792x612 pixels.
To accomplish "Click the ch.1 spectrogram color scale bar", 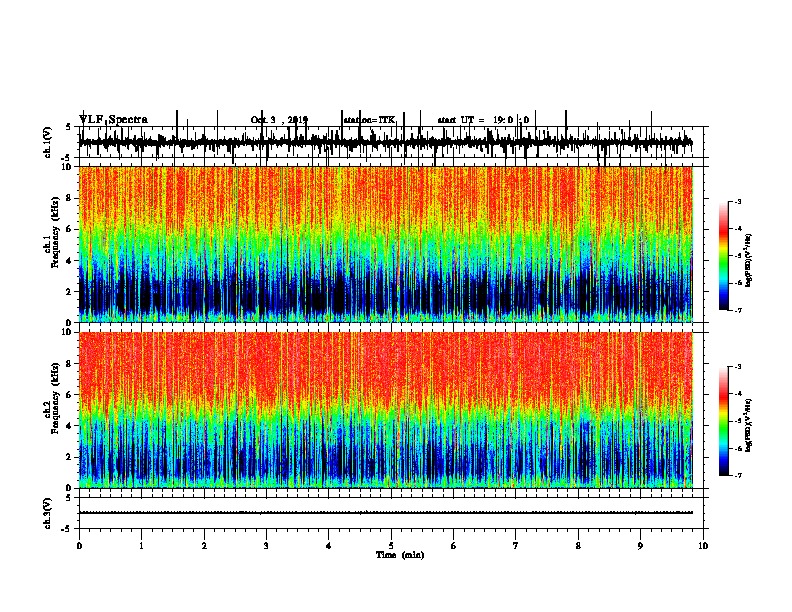I will tap(724, 256).
